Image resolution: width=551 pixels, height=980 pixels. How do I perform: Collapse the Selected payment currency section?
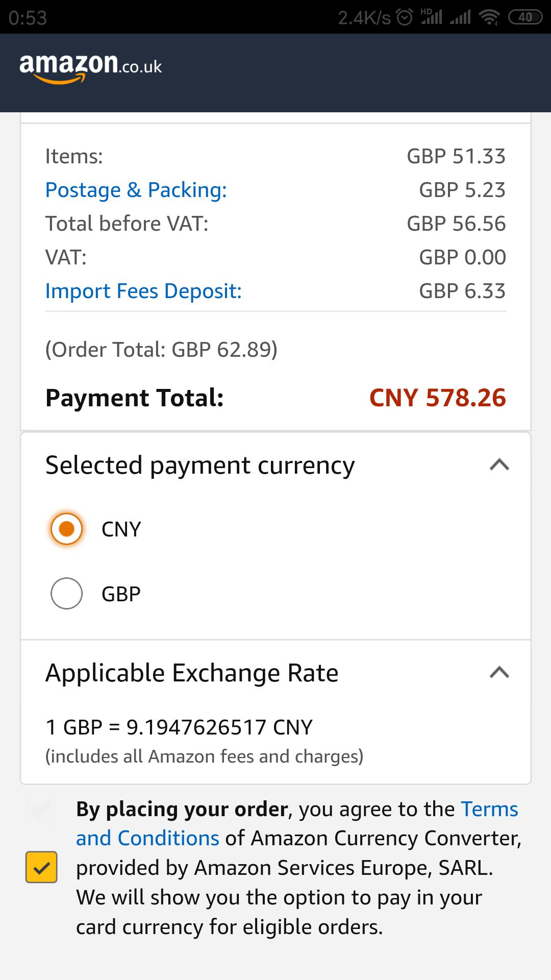click(499, 465)
